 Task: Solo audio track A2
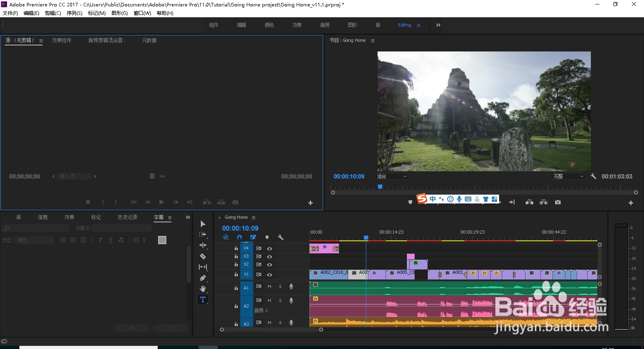click(x=280, y=301)
